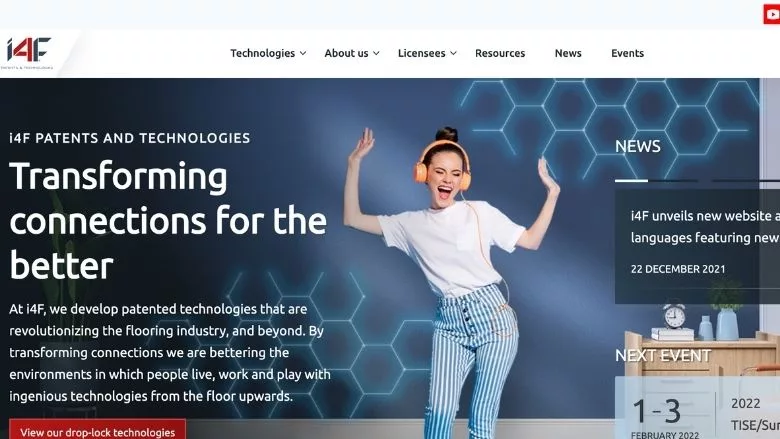Click the i4F logo in header
The image size is (780, 439).
30,52
